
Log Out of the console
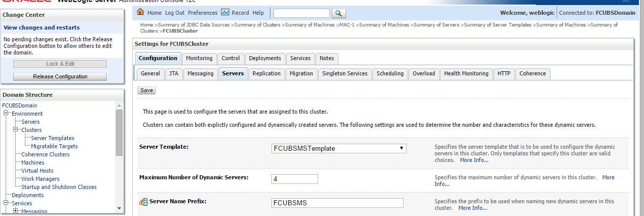pyautogui.click(x=175, y=13)
